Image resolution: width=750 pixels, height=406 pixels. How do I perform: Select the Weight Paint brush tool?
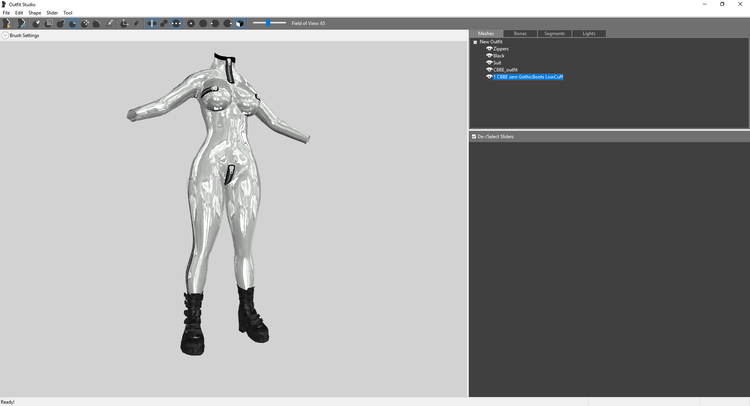tap(110, 23)
